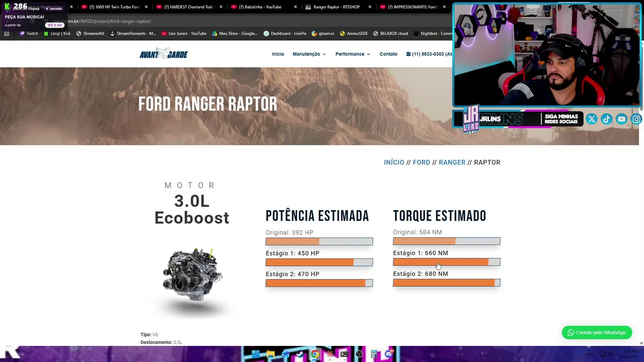This screenshot has width=644, height=362.
Task: Click the INÍCIO breadcrumb link
Action: 394,162
